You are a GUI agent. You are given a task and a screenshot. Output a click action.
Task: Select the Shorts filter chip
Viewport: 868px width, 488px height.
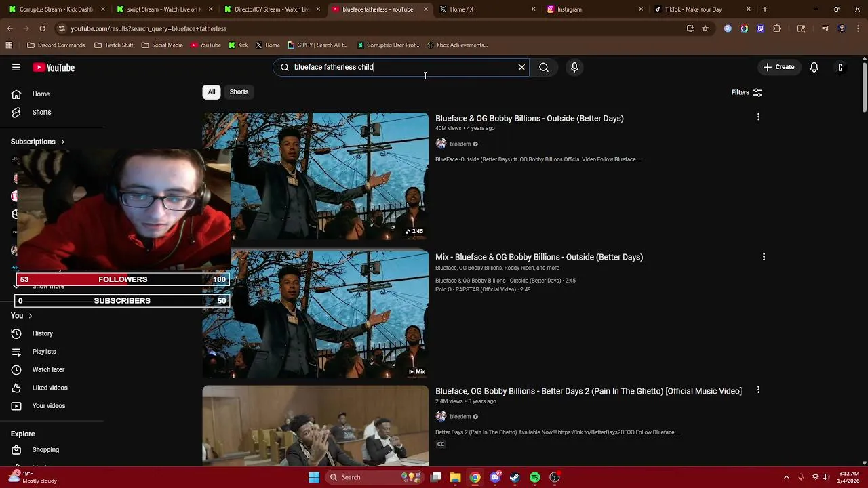coord(239,91)
